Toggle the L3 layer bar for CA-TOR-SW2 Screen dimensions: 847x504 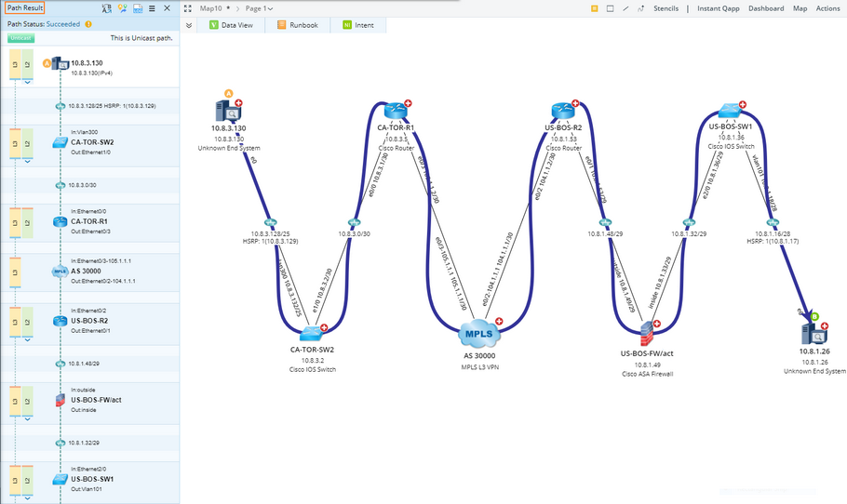15,143
